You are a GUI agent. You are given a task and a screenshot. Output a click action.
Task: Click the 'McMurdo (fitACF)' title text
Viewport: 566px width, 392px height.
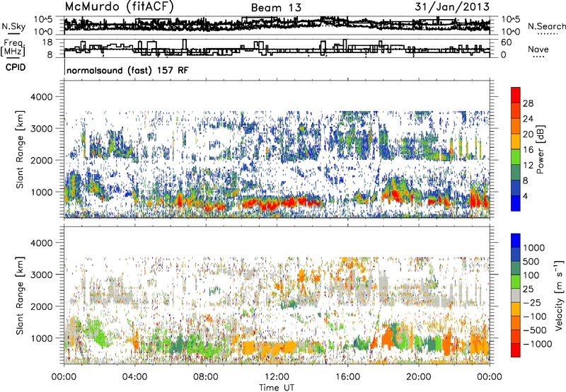[119, 7]
